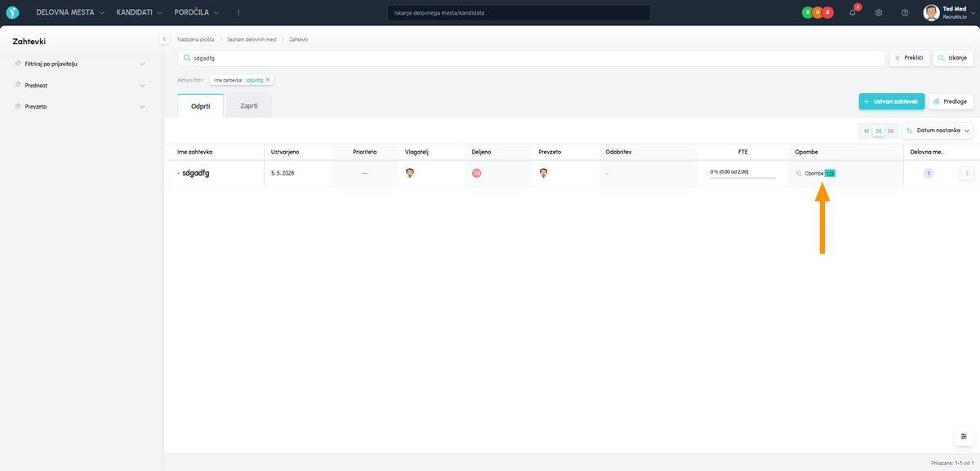This screenshot has height=471, width=980.
Task: Open the Datum nastanka sort dropdown
Action: (x=938, y=131)
